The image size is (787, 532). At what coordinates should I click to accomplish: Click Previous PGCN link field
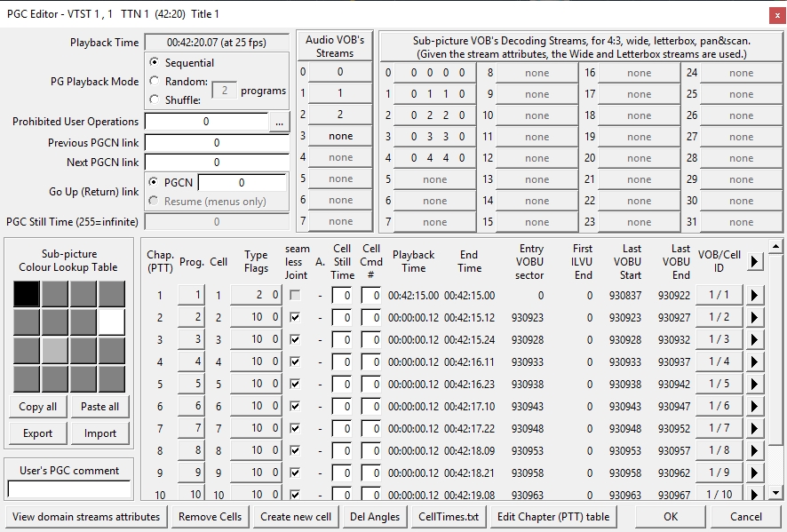[x=217, y=143]
